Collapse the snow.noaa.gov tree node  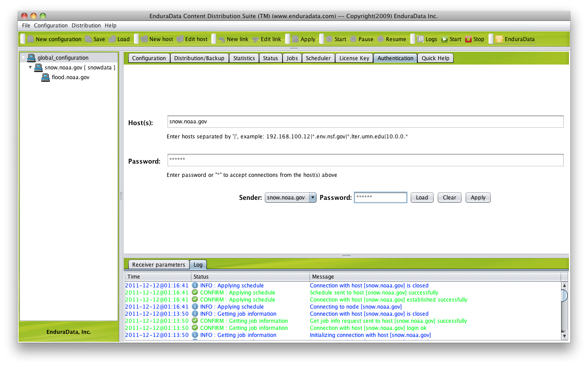pos(31,67)
